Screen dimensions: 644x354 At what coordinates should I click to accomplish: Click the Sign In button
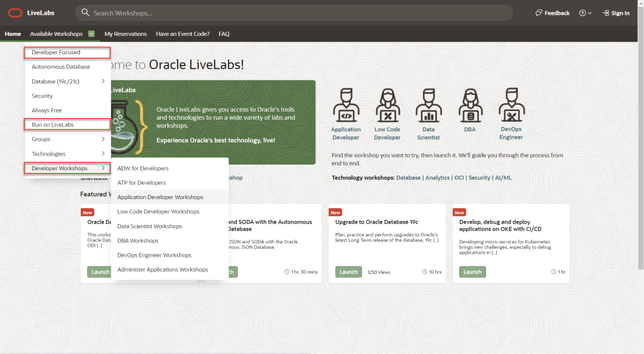click(x=616, y=13)
